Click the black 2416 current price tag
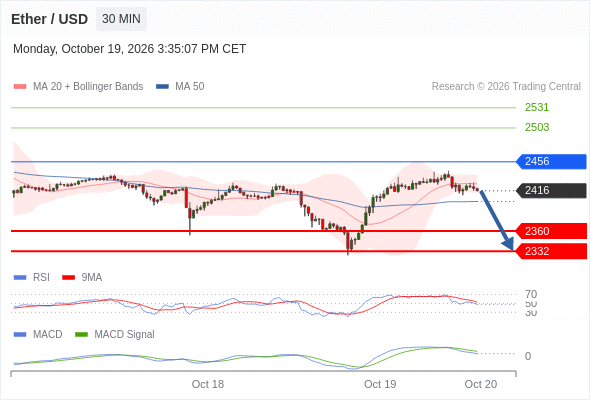590x400 pixels. coord(551,190)
